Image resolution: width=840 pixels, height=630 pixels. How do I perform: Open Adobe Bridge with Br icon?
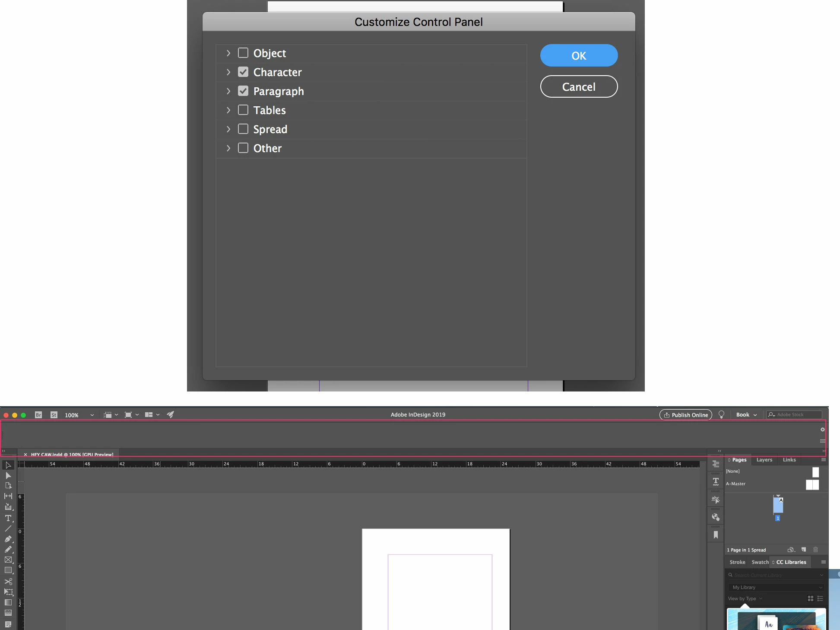tap(38, 415)
